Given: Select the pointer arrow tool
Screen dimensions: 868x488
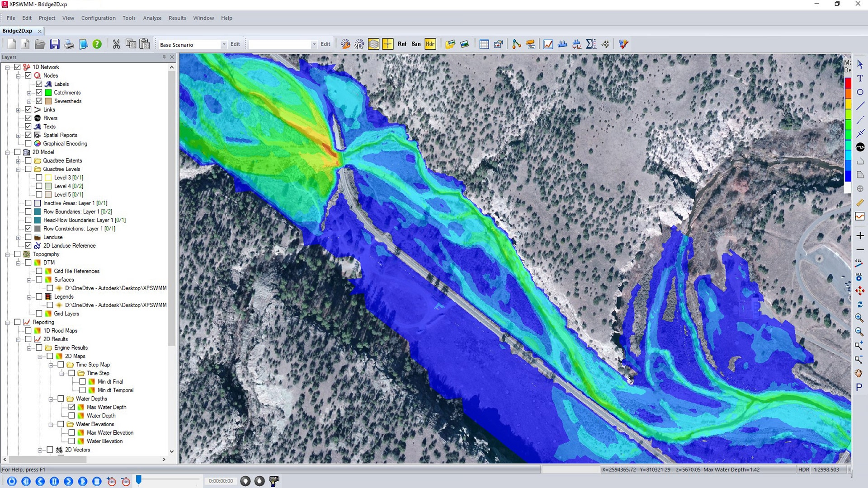Looking at the screenshot, I should 860,65.
